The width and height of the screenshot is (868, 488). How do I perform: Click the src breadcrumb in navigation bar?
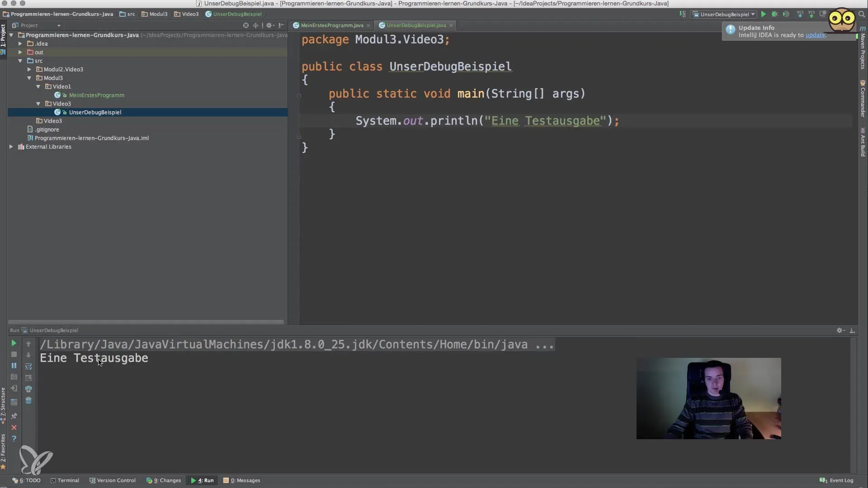(x=127, y=14)
